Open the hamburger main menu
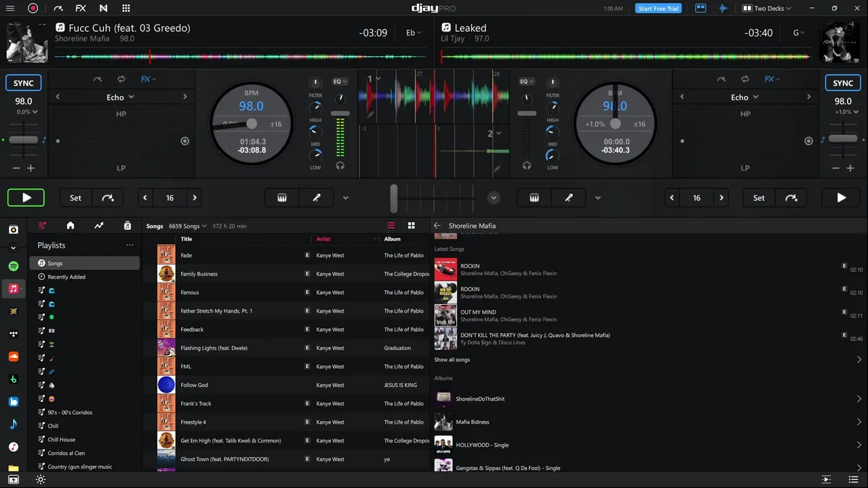 click(x=10, y=8)
